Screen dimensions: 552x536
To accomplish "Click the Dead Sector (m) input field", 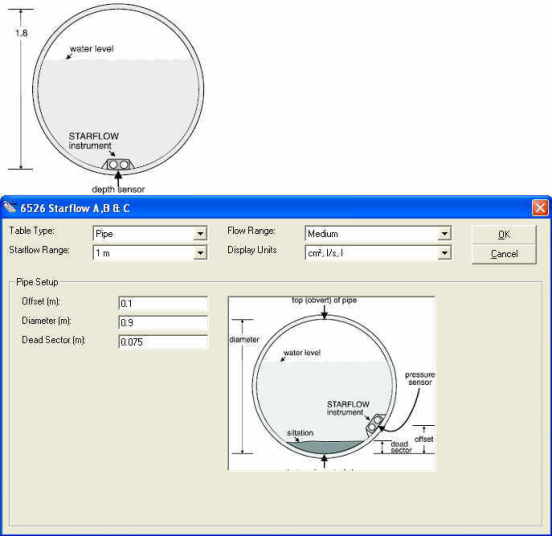I will [163, 342].
